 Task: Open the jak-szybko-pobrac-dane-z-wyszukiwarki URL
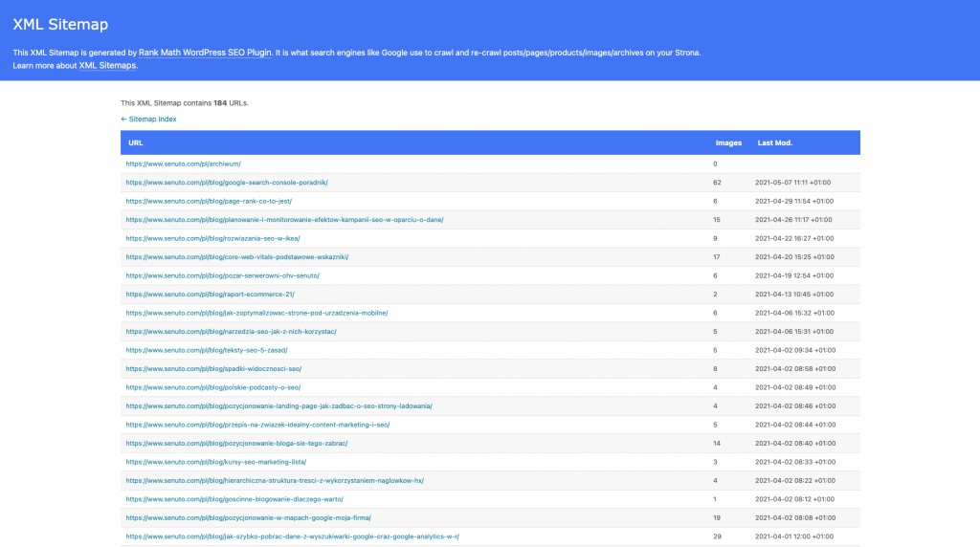coord(293,537)
